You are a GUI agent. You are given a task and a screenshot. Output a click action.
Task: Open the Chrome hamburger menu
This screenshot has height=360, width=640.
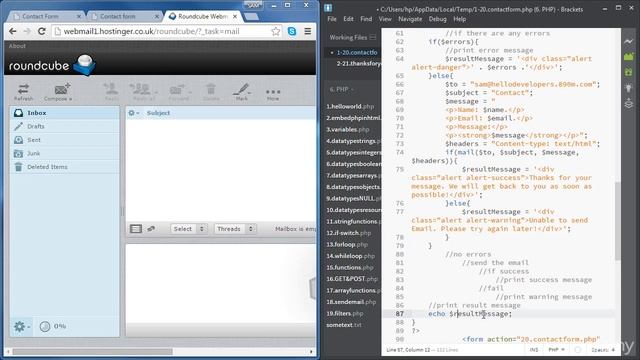click(x=308, y=31)
